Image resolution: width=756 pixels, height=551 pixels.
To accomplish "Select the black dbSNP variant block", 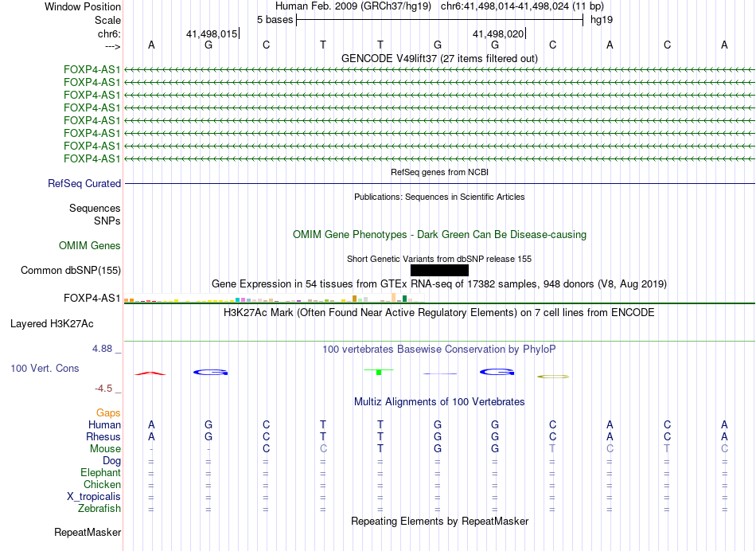I will pos(439,270).
